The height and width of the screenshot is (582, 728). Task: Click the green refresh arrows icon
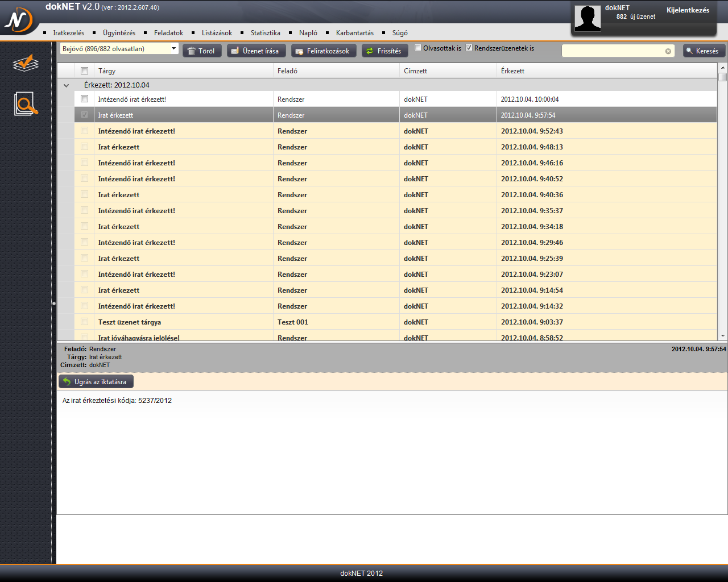click(x=370, y=51)
